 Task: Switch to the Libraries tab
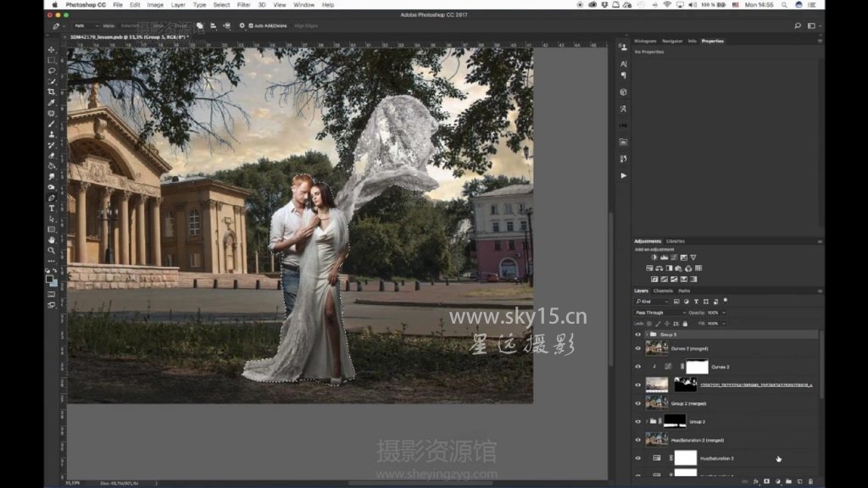(676, 241)
